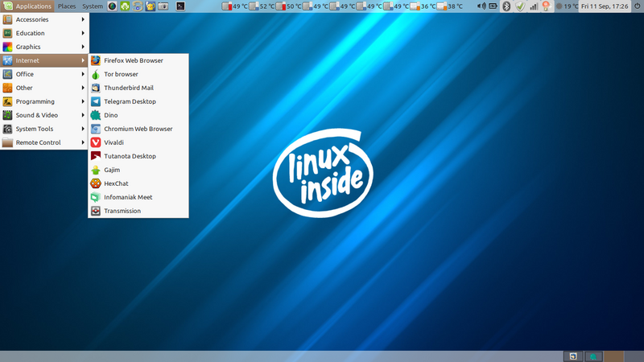
Task: Switch to the grey second workspace in pager
Action: pos(634,356)
